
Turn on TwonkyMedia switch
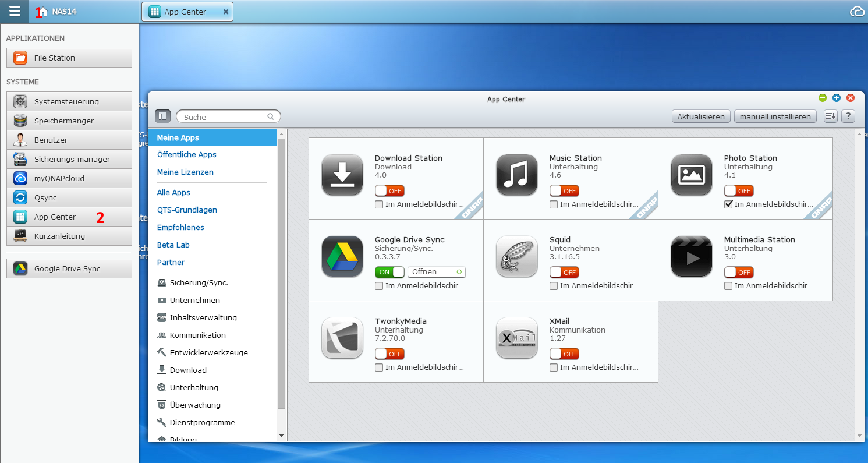[389, 354]
